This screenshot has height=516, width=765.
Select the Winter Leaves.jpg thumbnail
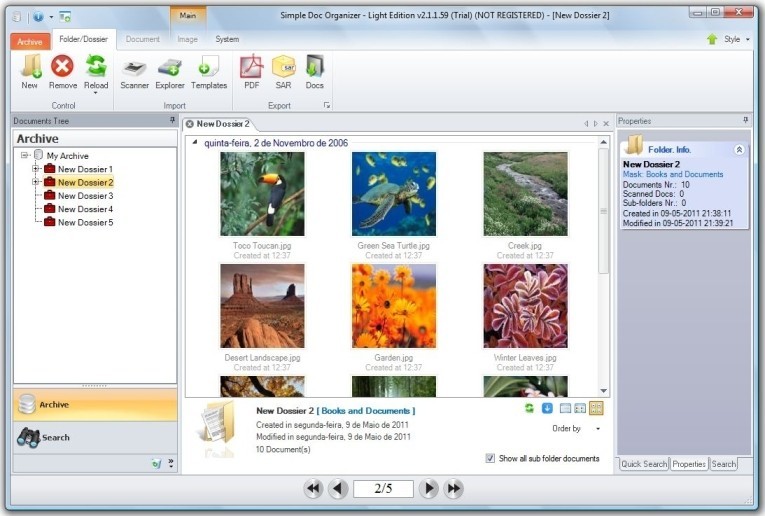[525, 306]
